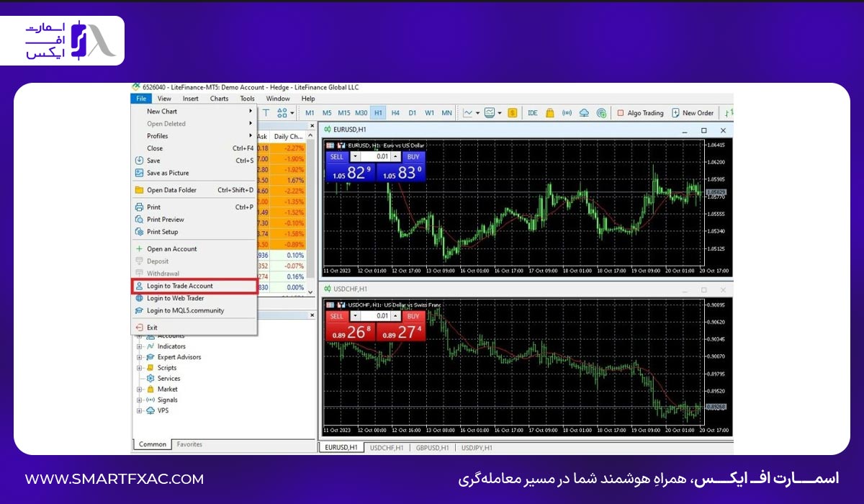Screen dimensions: 864x504
Task: Click Login to MQL5.community
Action: click(194, 310)
